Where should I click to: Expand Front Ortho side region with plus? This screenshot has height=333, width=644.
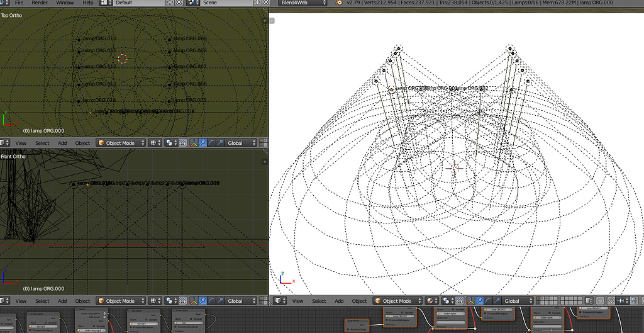265,162
